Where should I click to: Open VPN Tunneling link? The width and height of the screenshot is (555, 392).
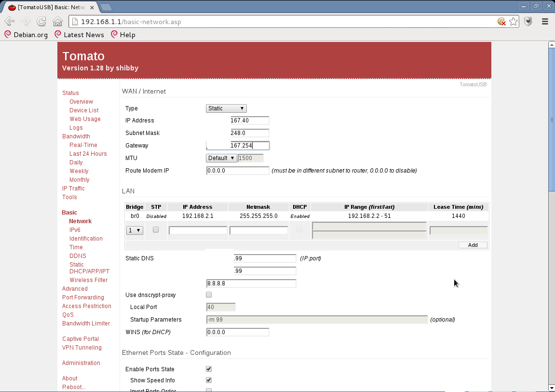point(82,348)
